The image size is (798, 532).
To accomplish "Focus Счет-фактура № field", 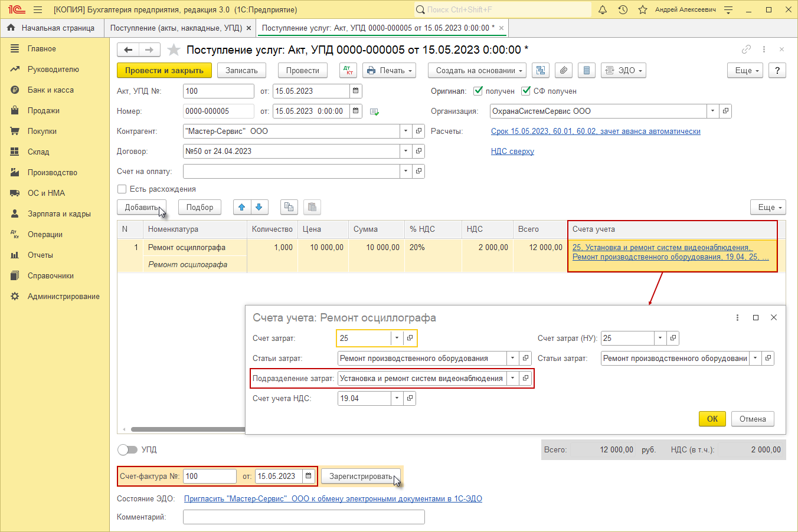I will [210, 476].
